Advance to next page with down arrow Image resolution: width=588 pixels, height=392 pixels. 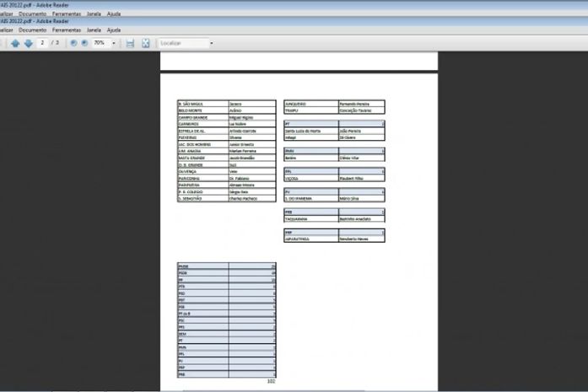point(28,43)
